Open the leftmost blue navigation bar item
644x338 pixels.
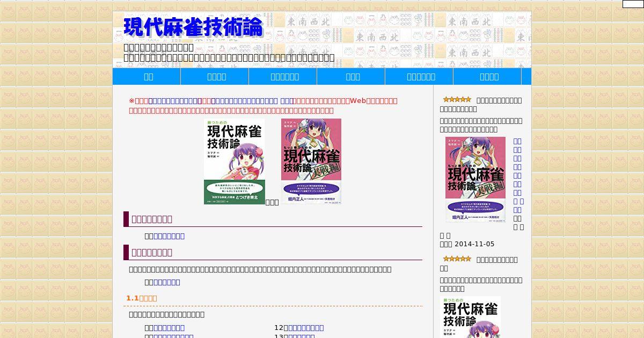[147, 77]
